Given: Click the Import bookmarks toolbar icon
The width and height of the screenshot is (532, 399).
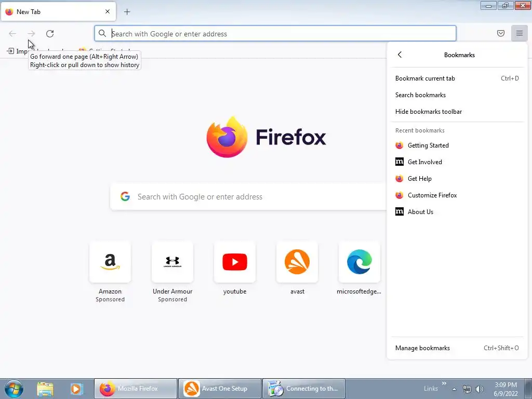Looking at the screenshot, I should pos(10,51).
